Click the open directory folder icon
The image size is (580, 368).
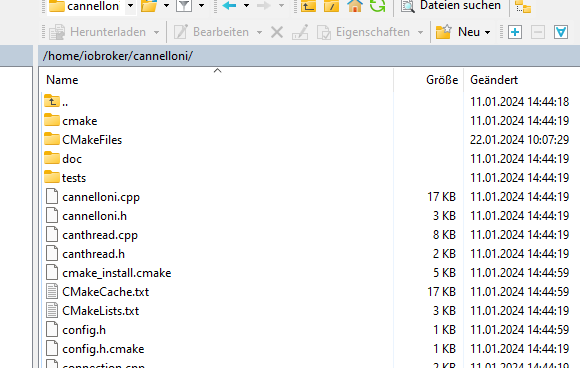click(x=149, y=6)
